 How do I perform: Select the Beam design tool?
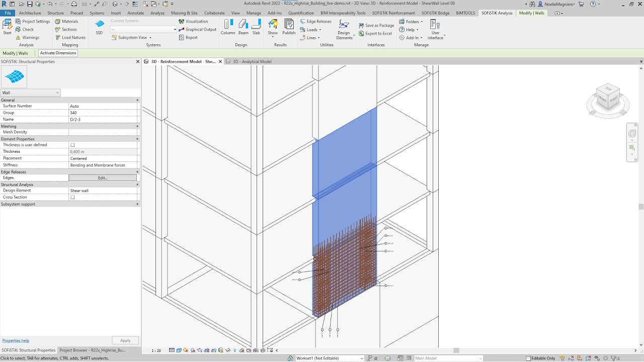pyautogui.click(x=244, y=27)
